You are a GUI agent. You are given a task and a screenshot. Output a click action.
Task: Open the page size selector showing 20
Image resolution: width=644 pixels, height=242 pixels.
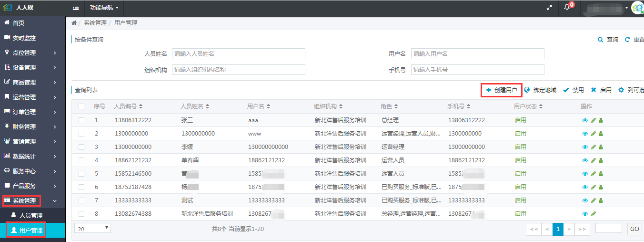click(93, 228)
